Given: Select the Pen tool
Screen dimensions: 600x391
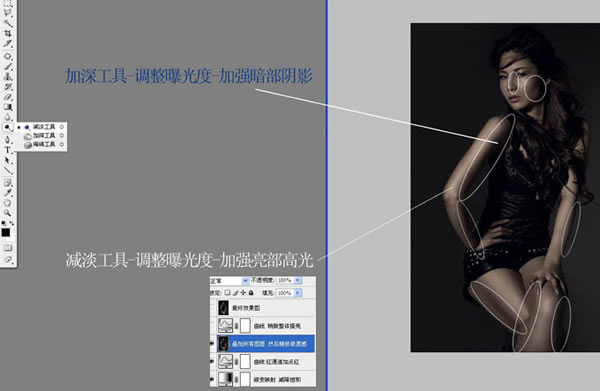Looking at the screenshot, I should pos(8,140).
